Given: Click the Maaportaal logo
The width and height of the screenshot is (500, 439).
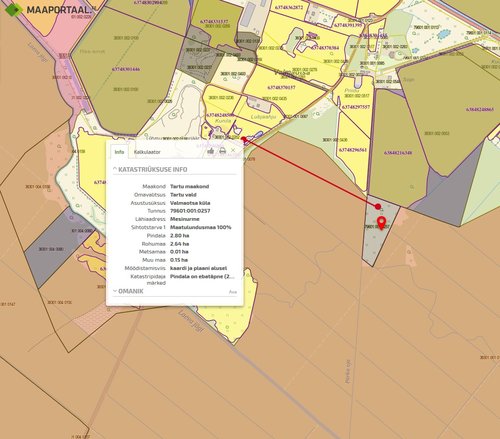Looking at the screenshot, I should [48, 10].
